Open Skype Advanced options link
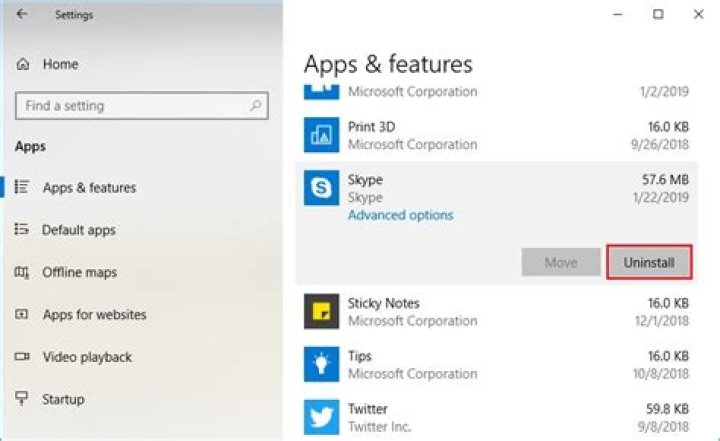 [x=400, y=215]
